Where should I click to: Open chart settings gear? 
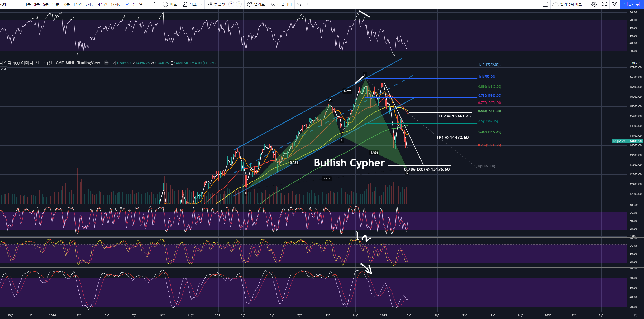click(x=594, y=4)
